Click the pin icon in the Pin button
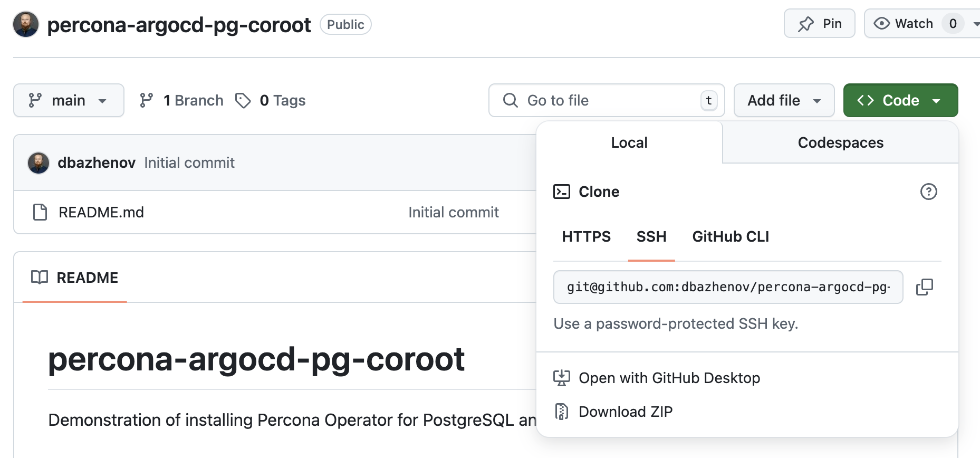The image size is (980, 458). tap(805, 24)
